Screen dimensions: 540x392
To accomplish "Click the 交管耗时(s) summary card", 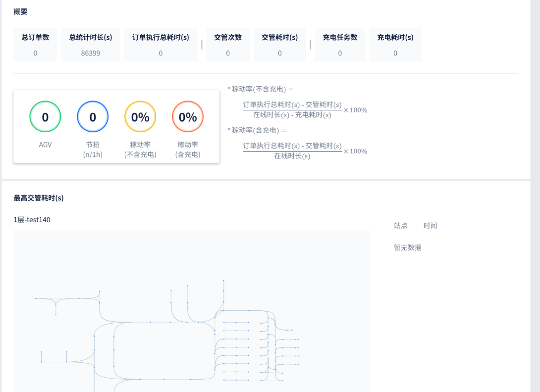I will [279, 45].
